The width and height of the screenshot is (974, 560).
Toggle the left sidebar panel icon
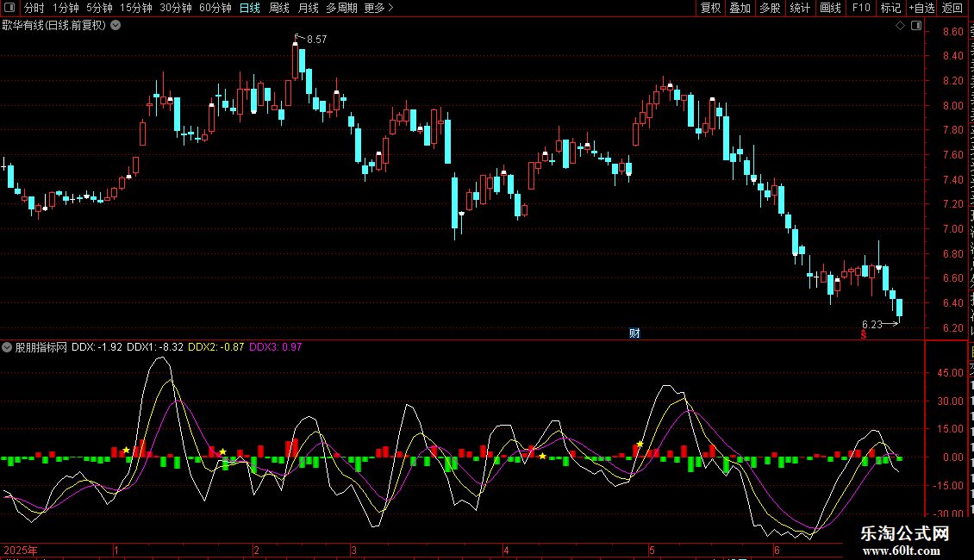click(9, 8)
